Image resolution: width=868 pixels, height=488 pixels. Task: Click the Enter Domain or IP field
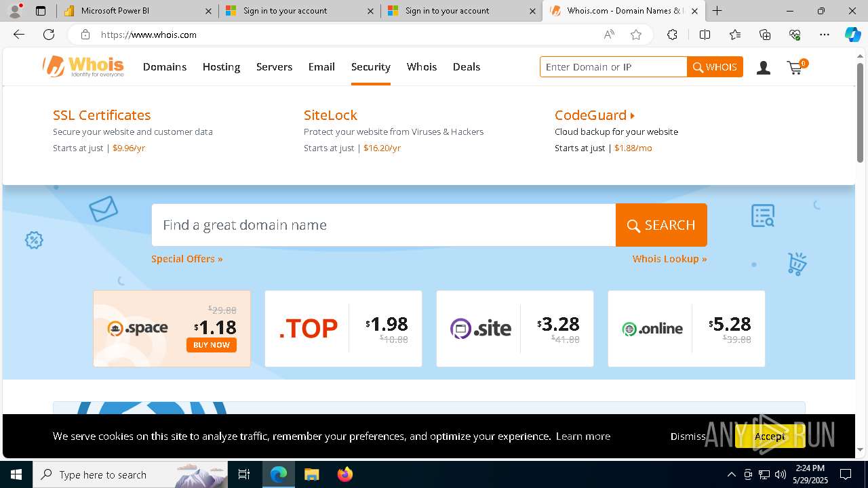(x=614, y=66)
